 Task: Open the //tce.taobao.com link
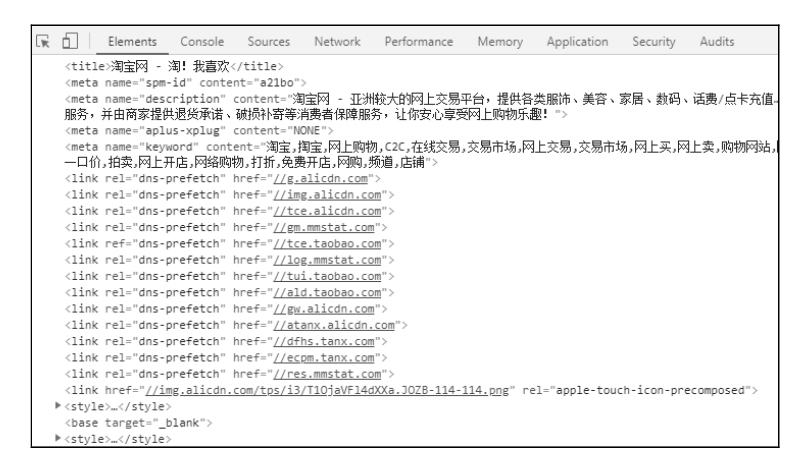click(327, 243)
